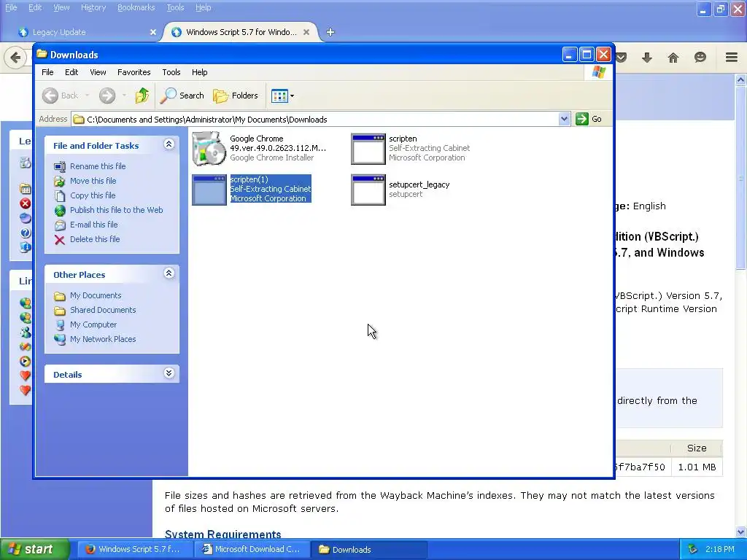Click the My Network Places icon
The width and height of the screenshot is (747, 560).
(x=60, y=339)
